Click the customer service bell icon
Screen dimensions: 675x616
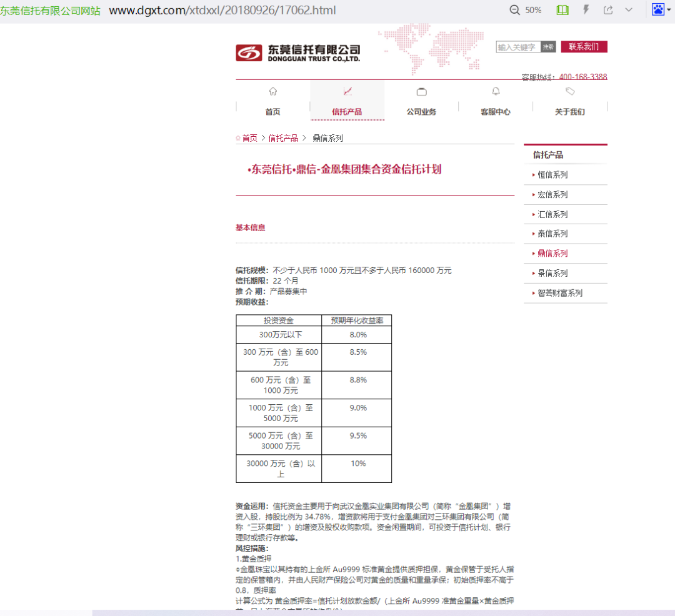point(496,91)
